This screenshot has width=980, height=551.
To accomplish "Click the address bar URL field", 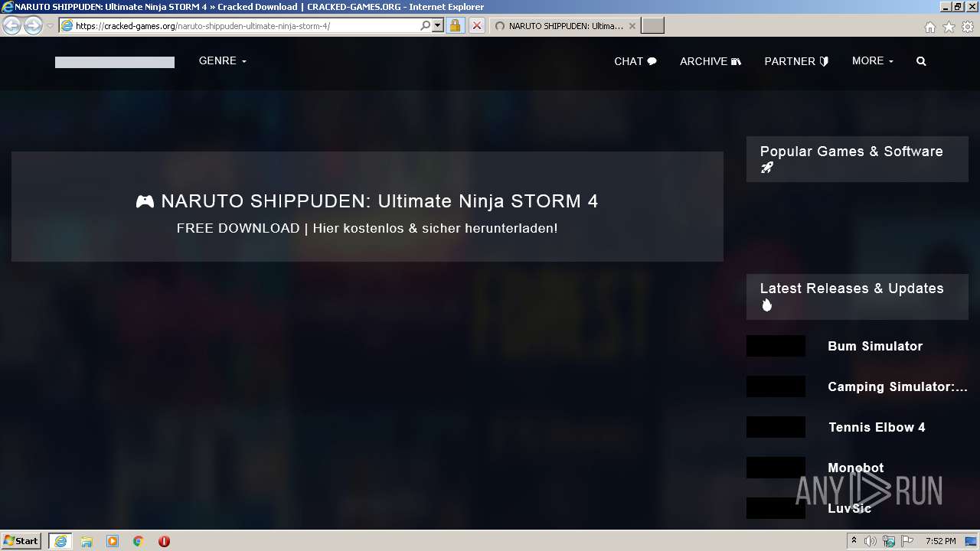I will click(247, 26).
